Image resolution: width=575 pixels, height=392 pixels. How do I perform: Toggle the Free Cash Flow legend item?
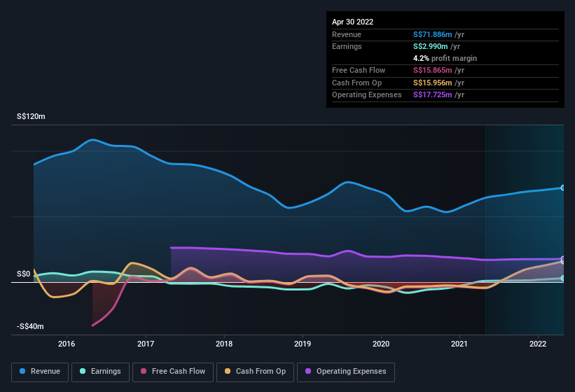[173, 372]
